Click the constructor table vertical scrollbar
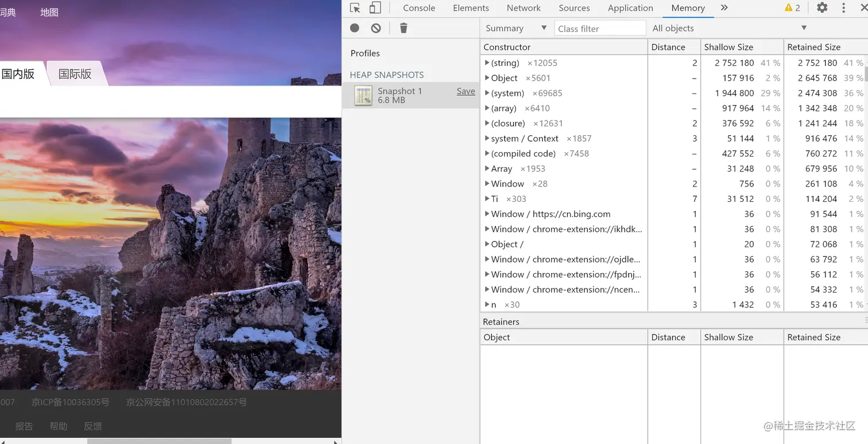Screen dimensions: 868x444 point(866,75)
